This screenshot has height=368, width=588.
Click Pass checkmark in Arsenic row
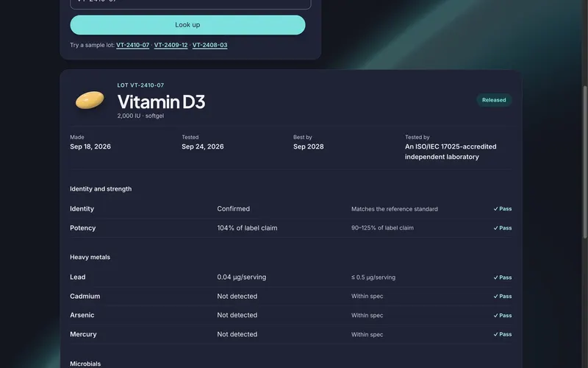[x=503, y=316]
